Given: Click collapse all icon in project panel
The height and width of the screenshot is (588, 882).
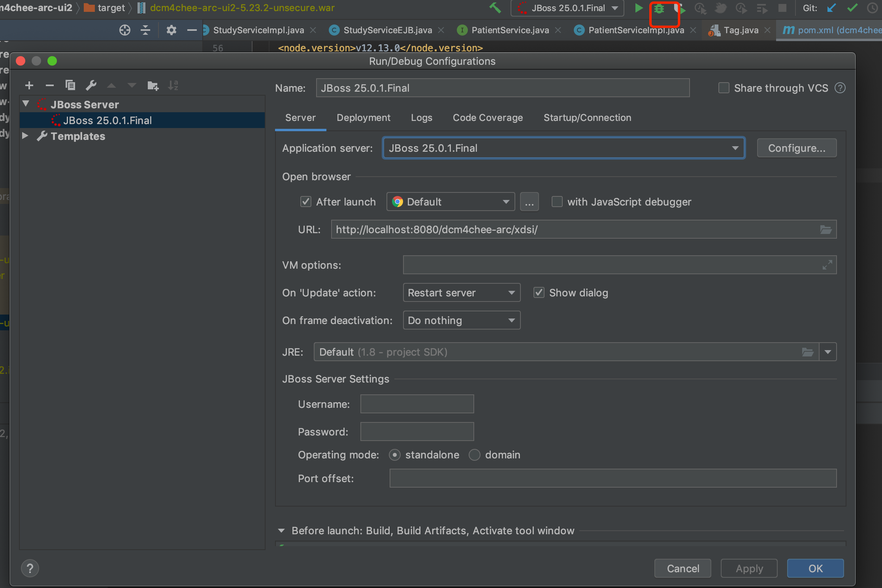Looking at the screenshot, I should click(145, 30).
